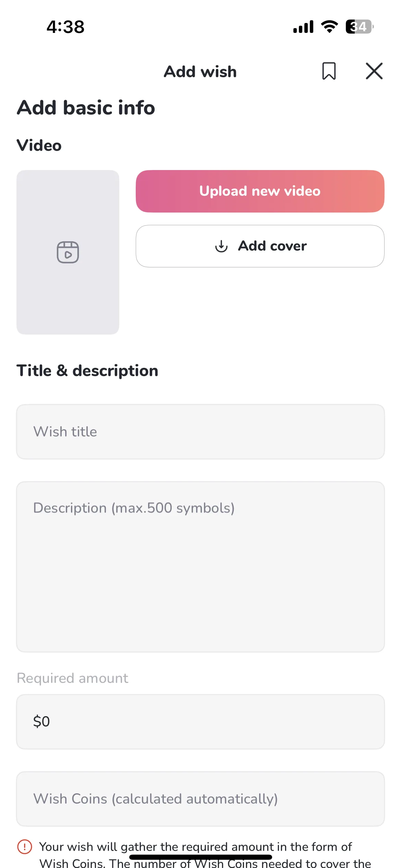
Task: Tap the bookmark icon in header
Action: click(x=329, y=71)
